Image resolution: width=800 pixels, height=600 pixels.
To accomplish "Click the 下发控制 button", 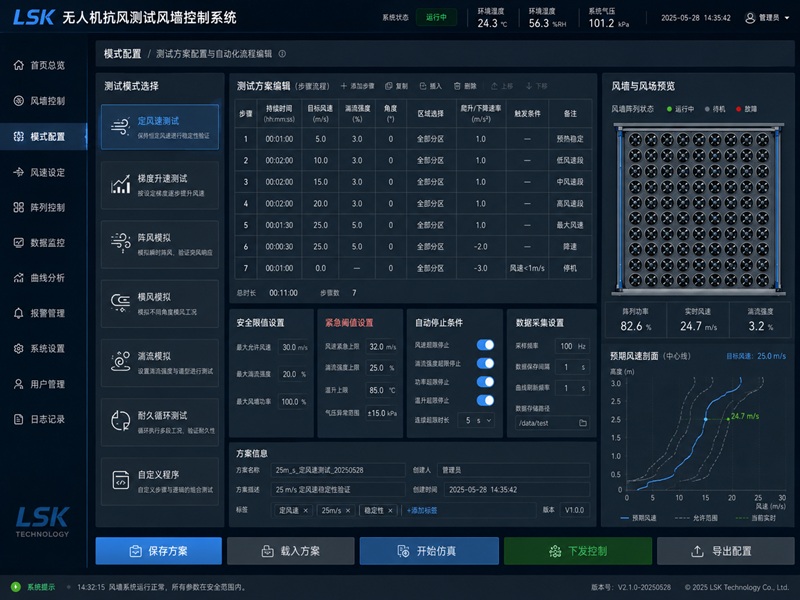I will click(578, 551).
